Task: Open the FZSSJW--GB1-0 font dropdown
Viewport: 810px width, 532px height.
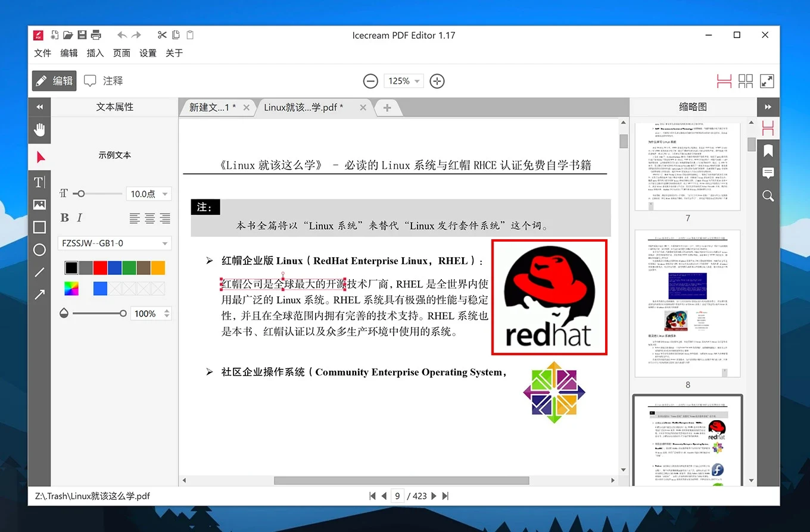Action: coord(114,243)
